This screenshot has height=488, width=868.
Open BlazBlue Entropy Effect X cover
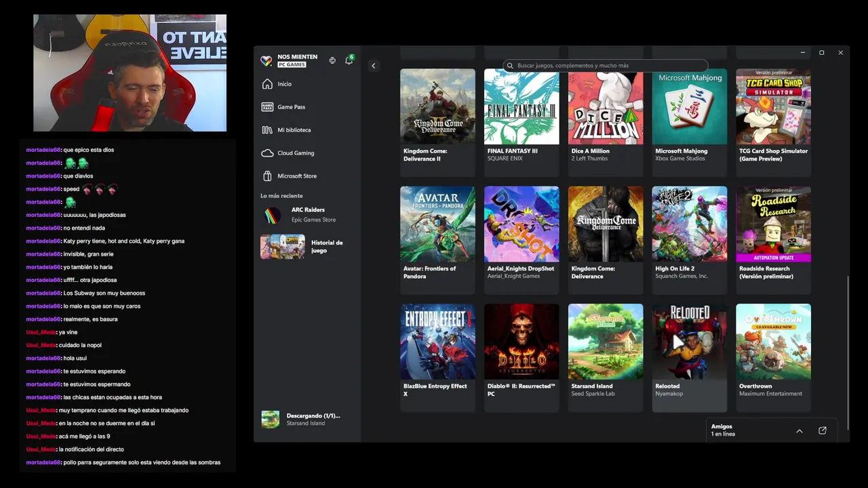437,342
